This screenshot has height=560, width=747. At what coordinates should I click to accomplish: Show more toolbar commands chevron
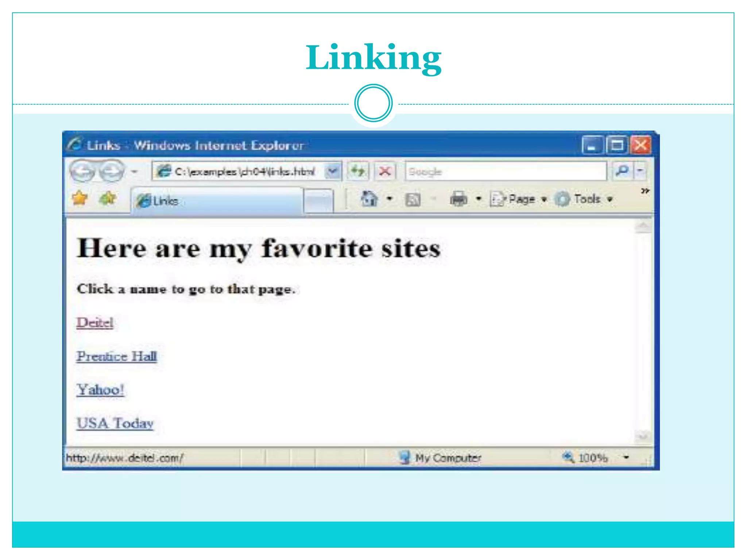click(645, 191)
